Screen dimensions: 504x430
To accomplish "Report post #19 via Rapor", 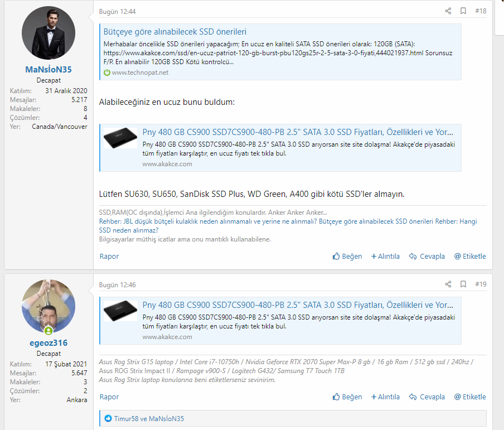I will tap(109, 397).
